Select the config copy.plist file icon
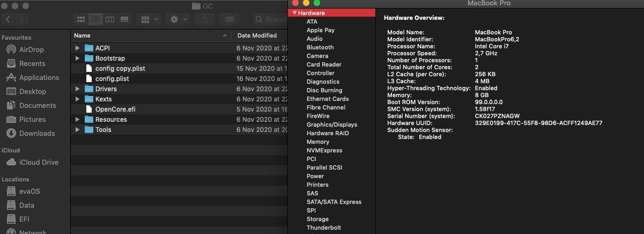644x234 pixels. pyautogui.click(x=89, y=68)
